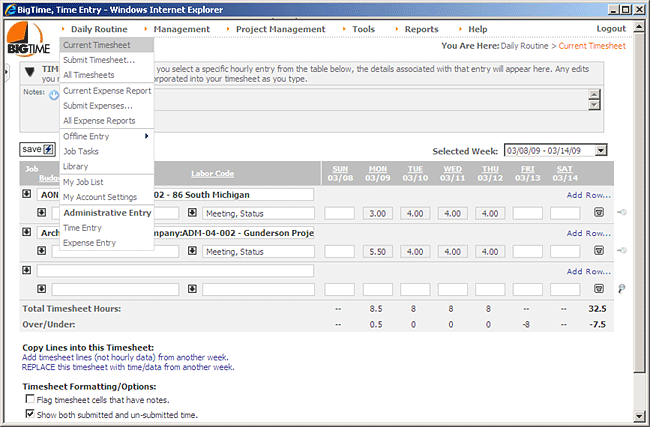Click the MON 03/09 column header

tap(378, 173)
